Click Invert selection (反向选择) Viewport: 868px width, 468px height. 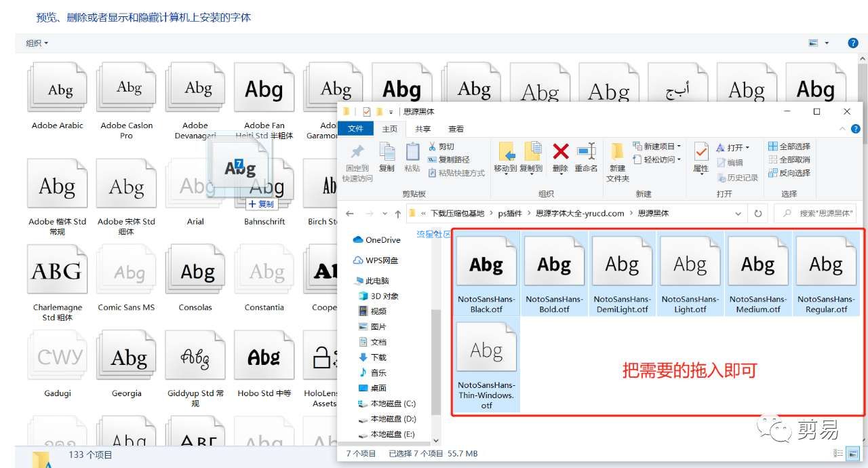(789, 173)
